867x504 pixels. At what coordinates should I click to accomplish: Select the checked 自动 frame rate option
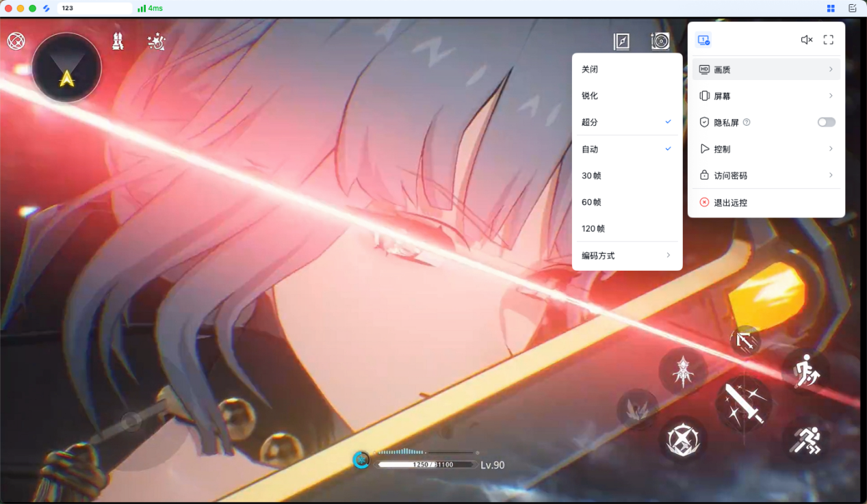627,148
